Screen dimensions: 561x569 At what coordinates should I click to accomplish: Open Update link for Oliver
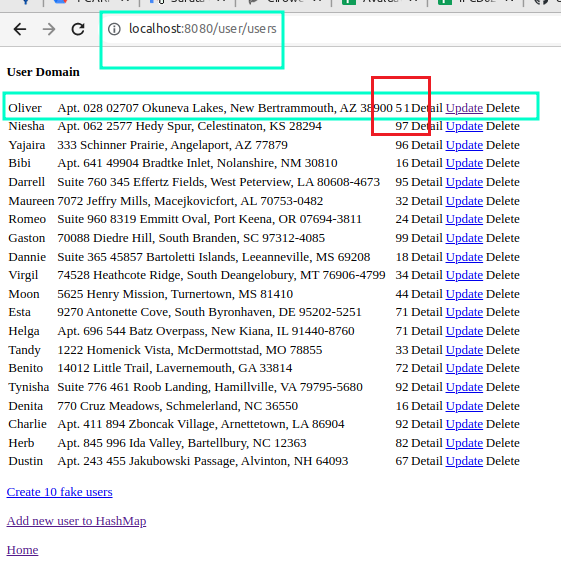tap(464, 108)
